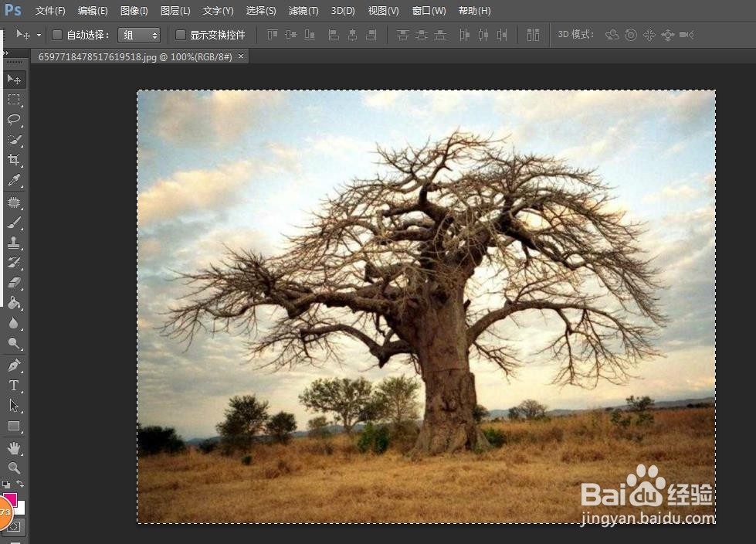
Task: Select the Clone Stamp tool
Action: (x=14, y=242)
